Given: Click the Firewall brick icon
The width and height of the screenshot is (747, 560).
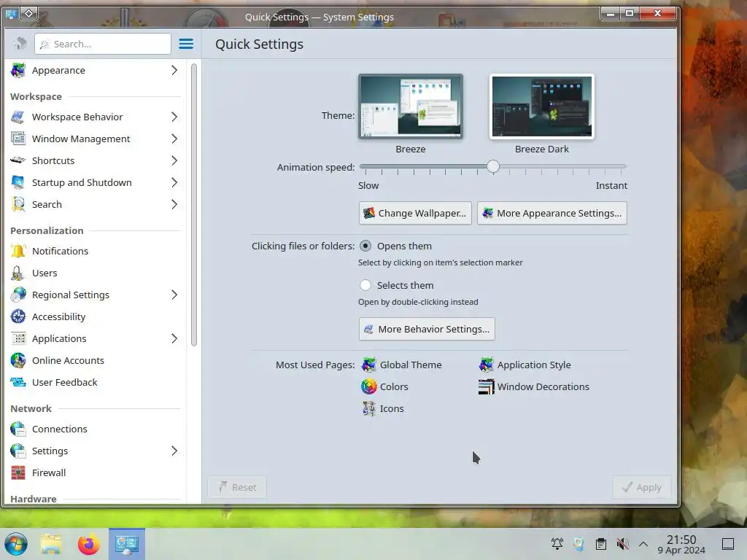Looking at the screenshot, I should point(18,472).
